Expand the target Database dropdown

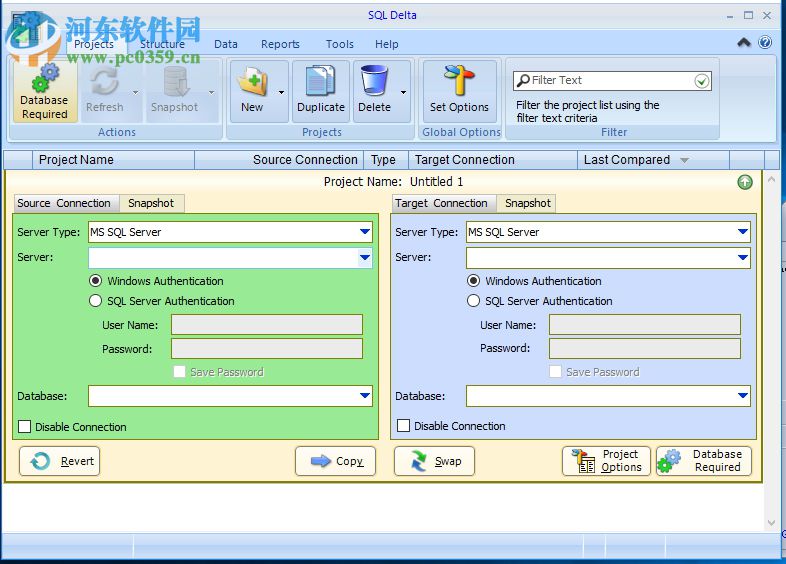click(743, 396)
